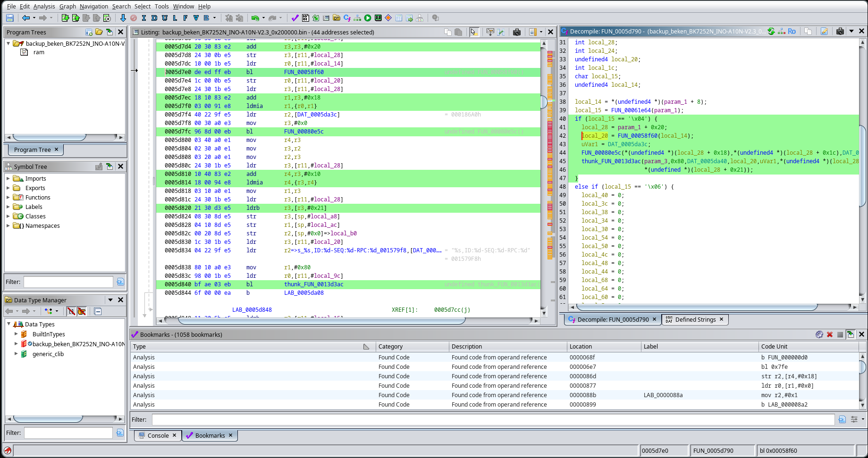This screenshot has height=458, width=868.
Task: Click the Bookmarks filter text field
Action: click(x=493, y=419)
